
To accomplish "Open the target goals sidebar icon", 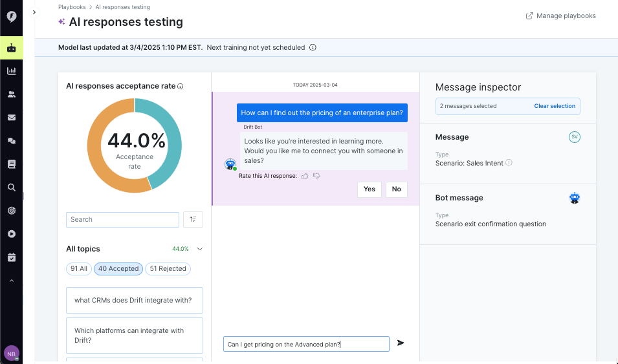I will click(x=12, y=211).
